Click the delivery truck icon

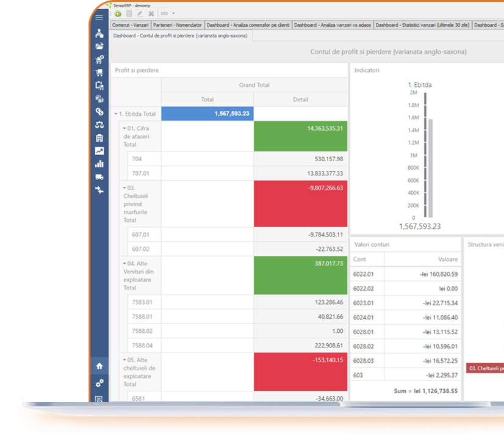99,177
